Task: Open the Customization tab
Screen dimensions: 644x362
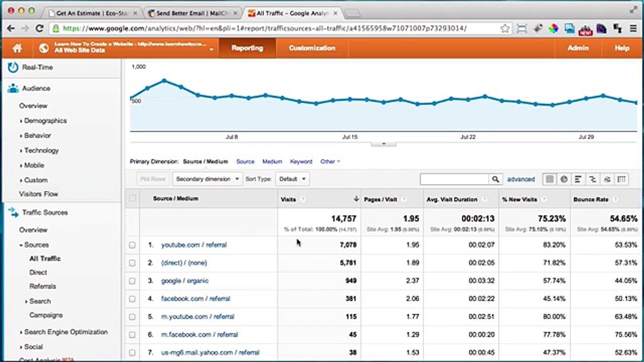Action: [312, 48]
